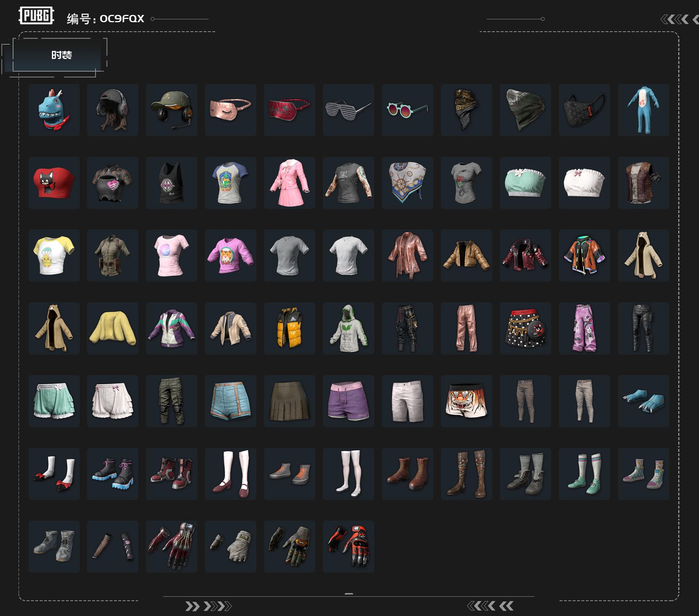
Task: Select the camo cloth face mask
Action: click(525, 110)
